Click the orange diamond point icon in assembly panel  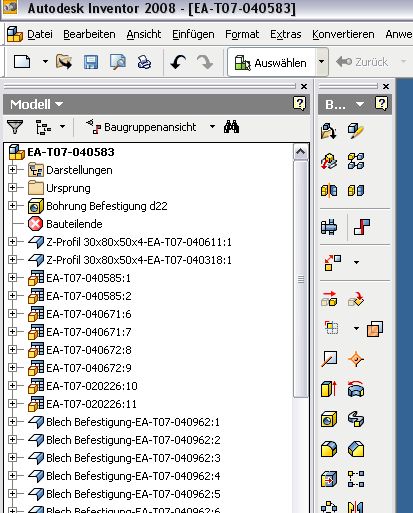[x=356, y=359]
